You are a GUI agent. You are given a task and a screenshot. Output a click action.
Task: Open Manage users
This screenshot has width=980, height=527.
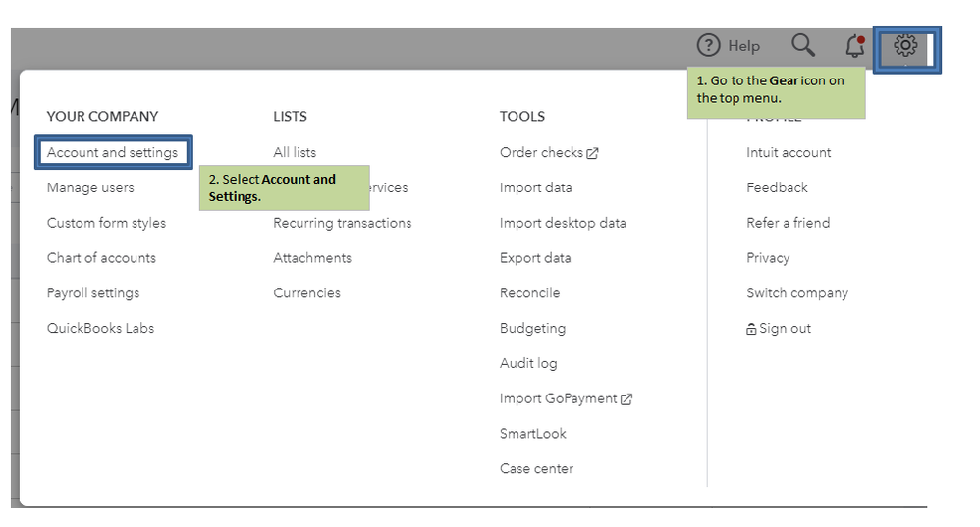point(90,187)
